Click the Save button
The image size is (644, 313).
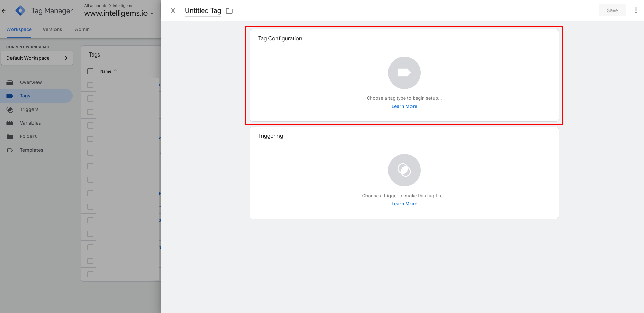[612, 10]
